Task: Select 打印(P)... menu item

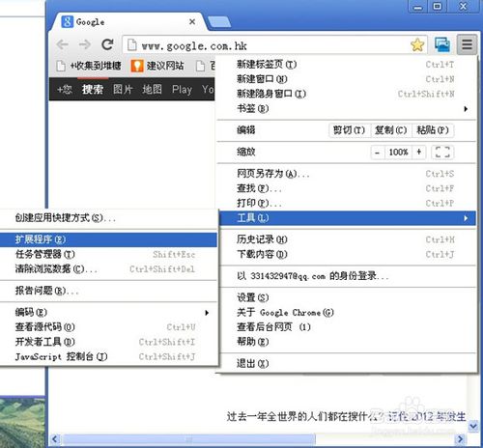Action: pyautogui.click(x=346, y=204)
